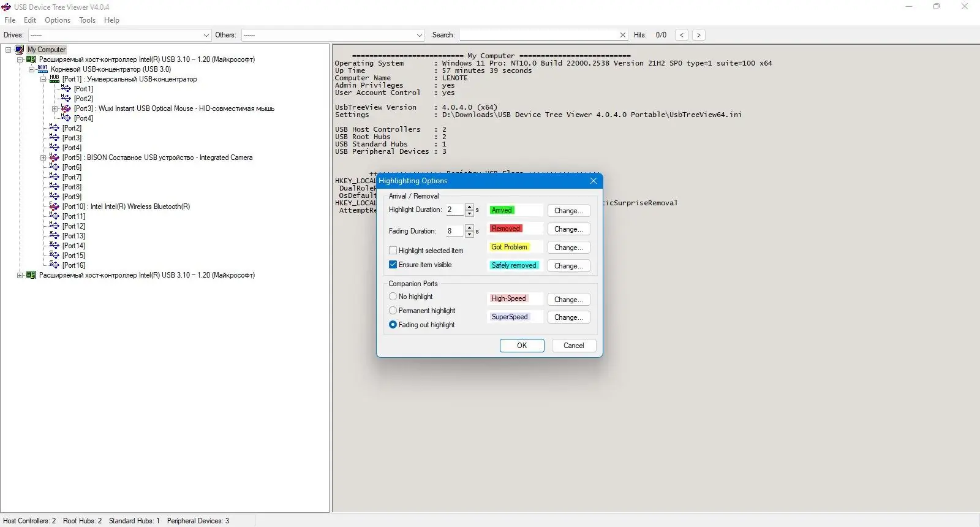The image size is (980, 527).
Task: Click the root hub icon for USB 3.0
Action: point(43,69)
